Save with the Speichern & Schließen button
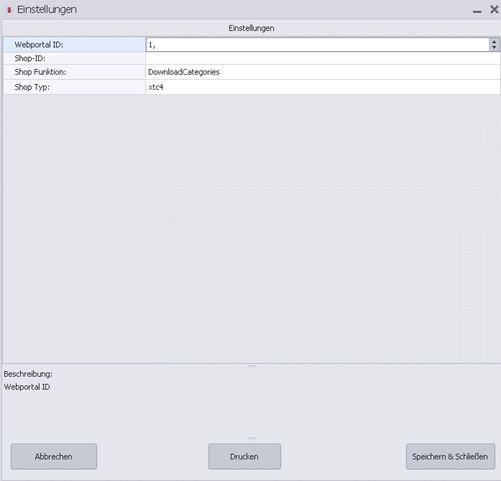This screenshot has width=501, height=481. click(450, 457)
